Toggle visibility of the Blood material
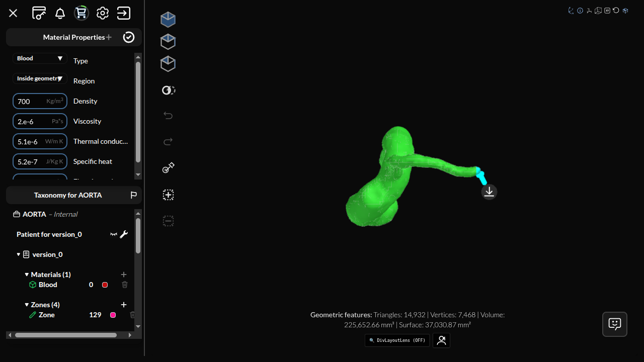This screenshot has height=362, width=644. click(x=105, y=285)
